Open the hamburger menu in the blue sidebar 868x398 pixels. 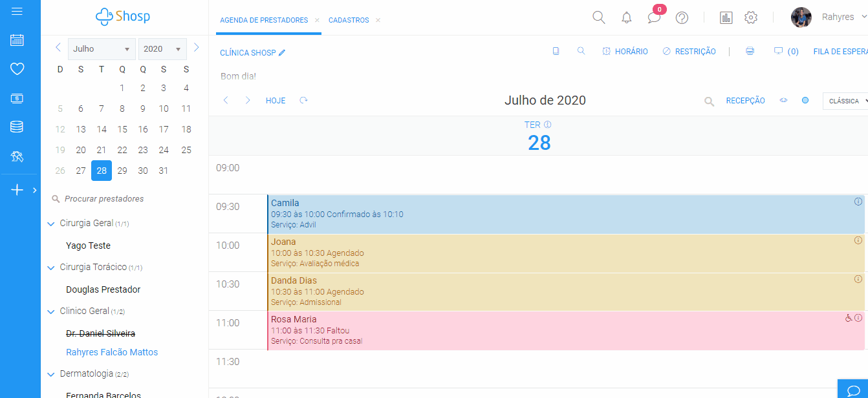click(x=17, y=10)
